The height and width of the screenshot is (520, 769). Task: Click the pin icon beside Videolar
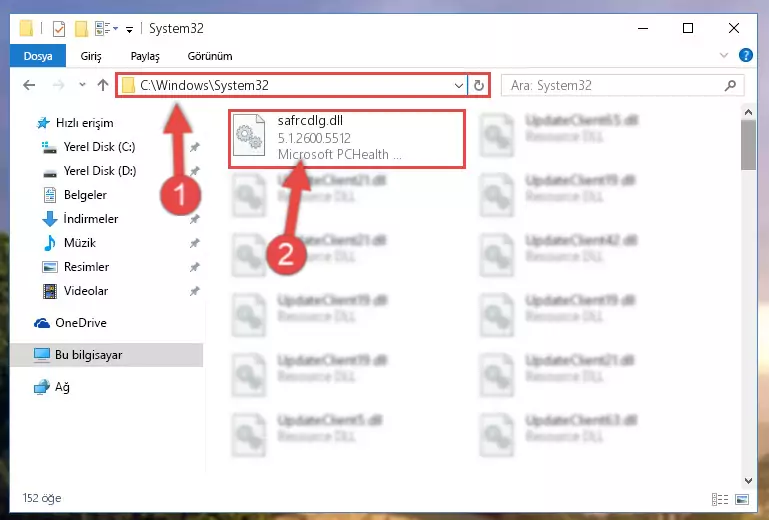(x=195, y=291)
